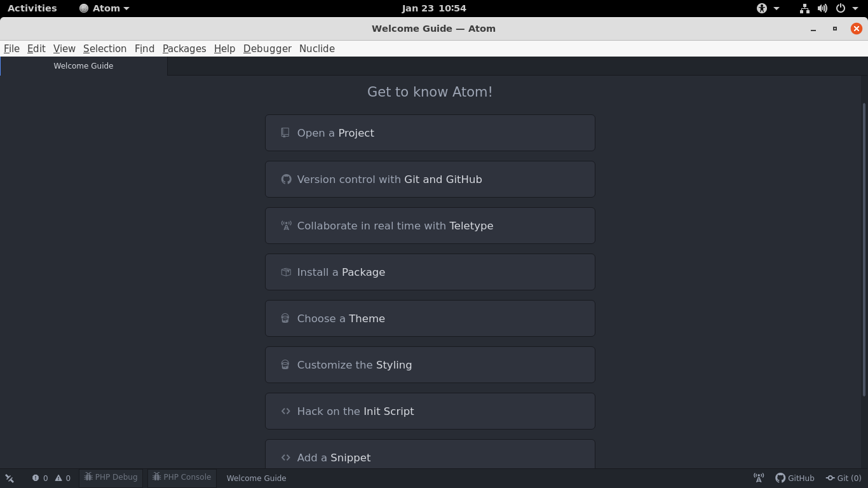Select the Welcome Guide tab
The width and height of the screenshot is (868, 488).
point(84,66)
